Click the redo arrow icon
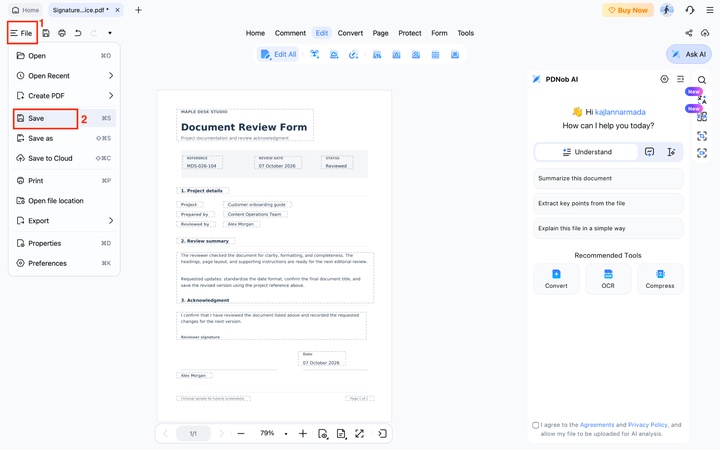Viewport: 720px width, 450px height. [94, 33]
